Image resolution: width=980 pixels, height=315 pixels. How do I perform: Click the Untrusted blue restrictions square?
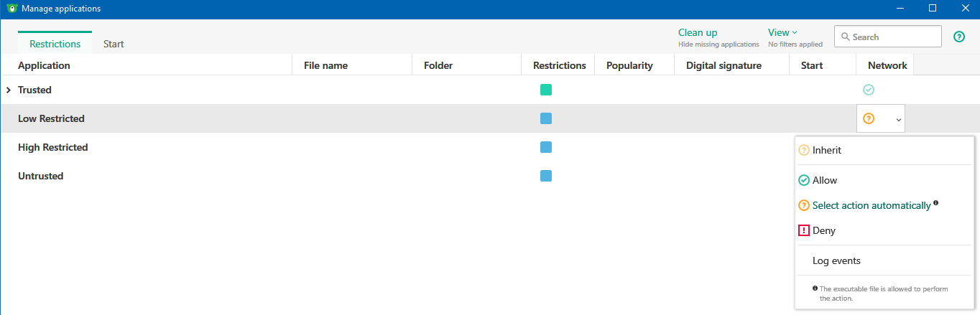(546, 176)
